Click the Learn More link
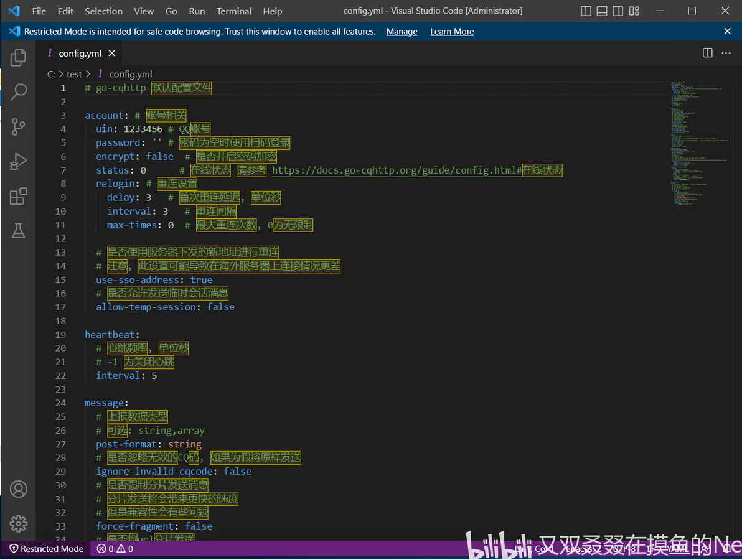 click(452, 32)
